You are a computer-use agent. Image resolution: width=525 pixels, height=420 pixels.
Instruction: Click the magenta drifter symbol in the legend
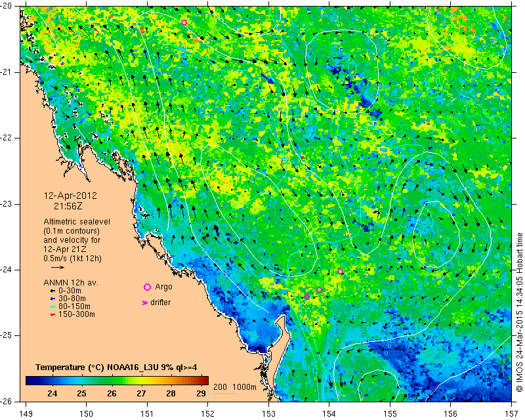[x=145, y=303]
